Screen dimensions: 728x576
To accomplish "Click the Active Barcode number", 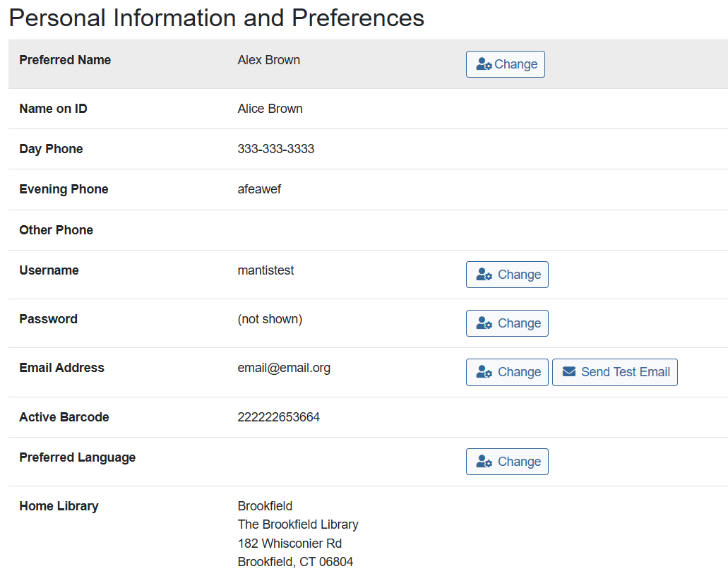I will [x=279, y=416].
